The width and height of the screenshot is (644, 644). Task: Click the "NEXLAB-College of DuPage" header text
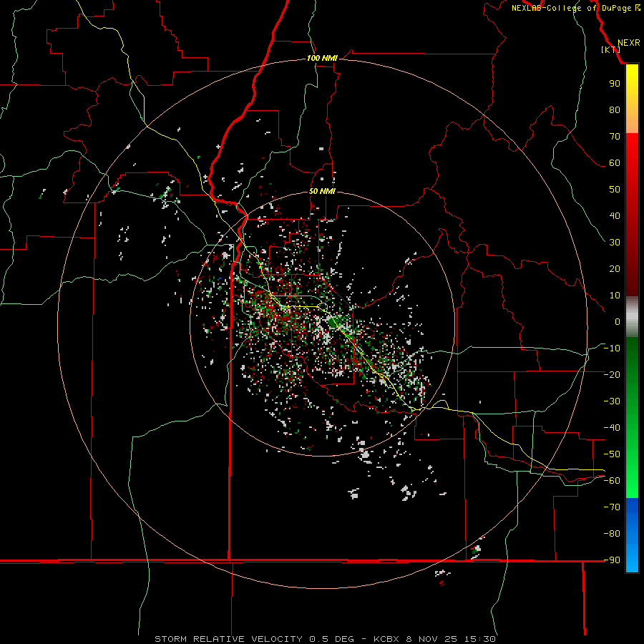[571, 8]
